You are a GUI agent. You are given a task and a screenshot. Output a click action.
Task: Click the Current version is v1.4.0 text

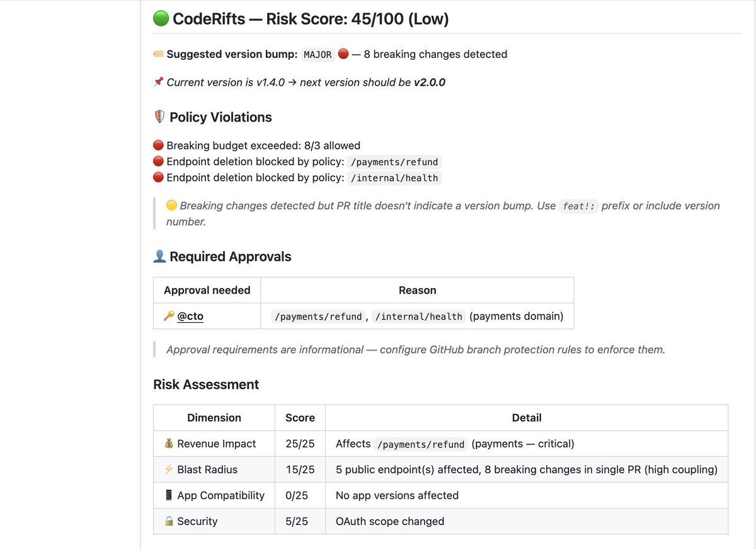(x=226, y=82)
